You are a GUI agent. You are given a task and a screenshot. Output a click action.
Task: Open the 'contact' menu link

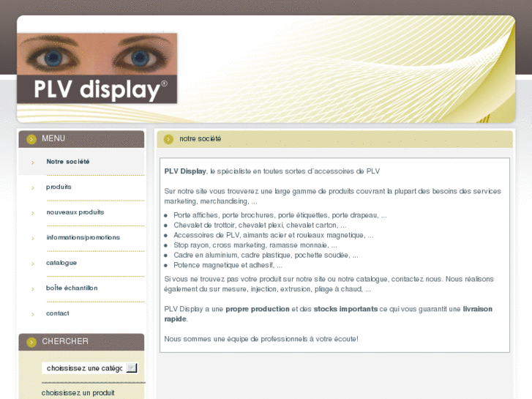tap(58, 313)
